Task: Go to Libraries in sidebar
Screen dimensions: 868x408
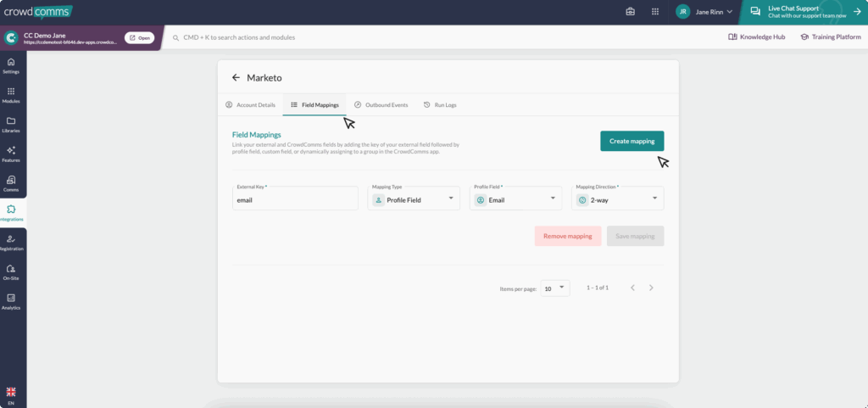Action: coord(11,125)
